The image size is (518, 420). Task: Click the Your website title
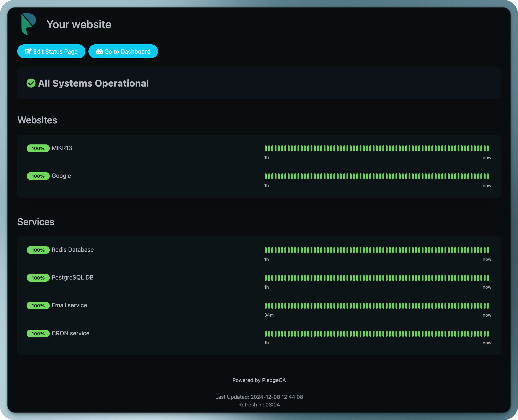click(x=79, y=24)
